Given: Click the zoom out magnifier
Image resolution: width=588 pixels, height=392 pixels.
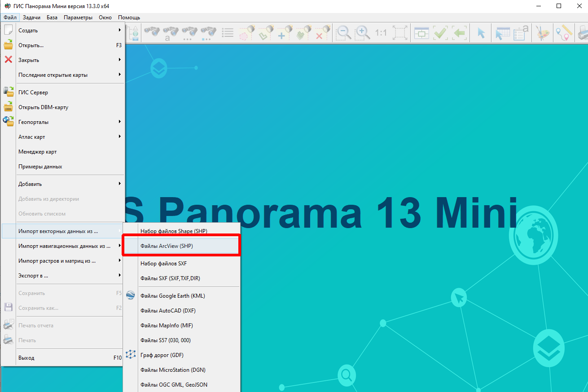Looking at the screenshot, I should [344, 32].
